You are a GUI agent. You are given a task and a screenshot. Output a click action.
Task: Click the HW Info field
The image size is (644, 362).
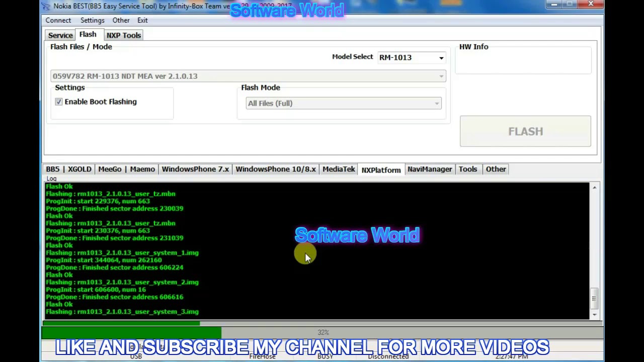(523, 61)
